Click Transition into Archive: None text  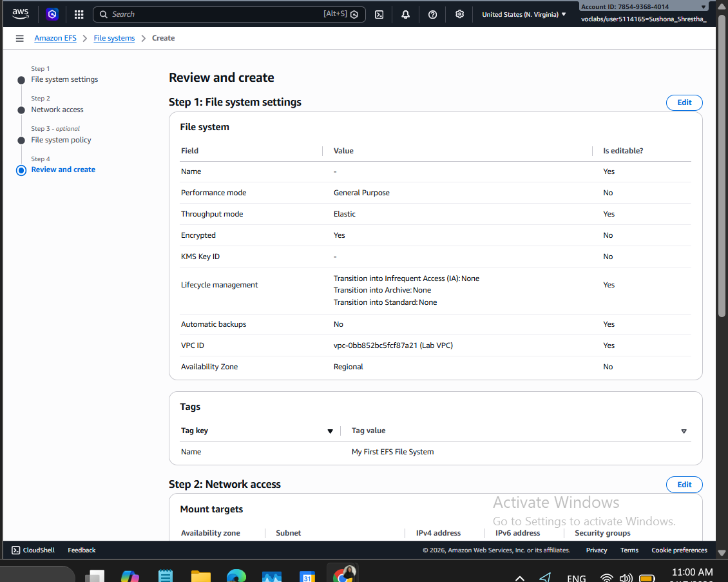coord(382,290)
